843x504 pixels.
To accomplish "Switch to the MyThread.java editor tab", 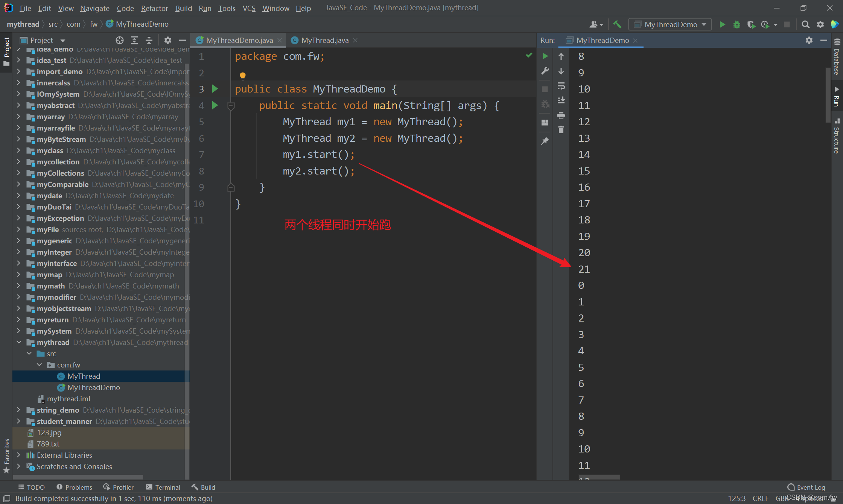I will coord(324,40).
